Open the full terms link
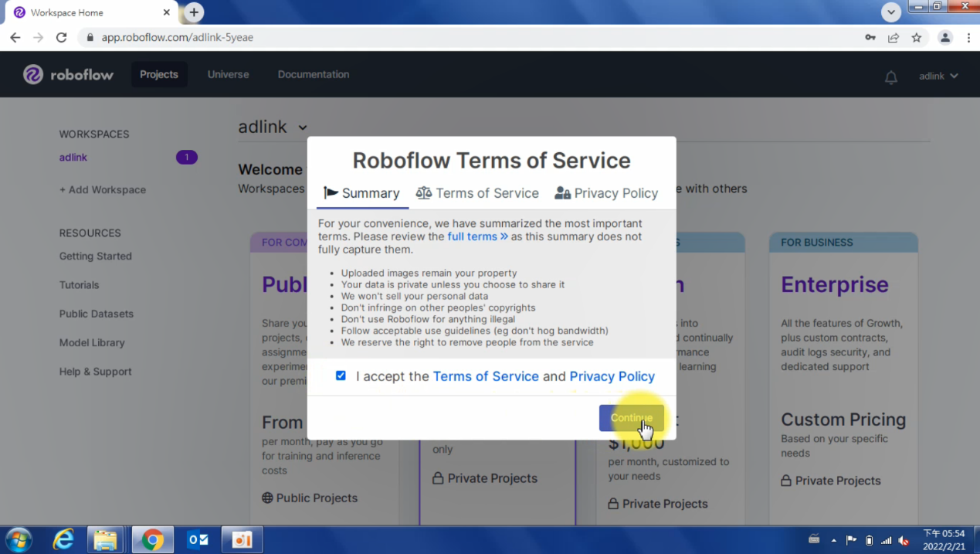 (477, 236)
